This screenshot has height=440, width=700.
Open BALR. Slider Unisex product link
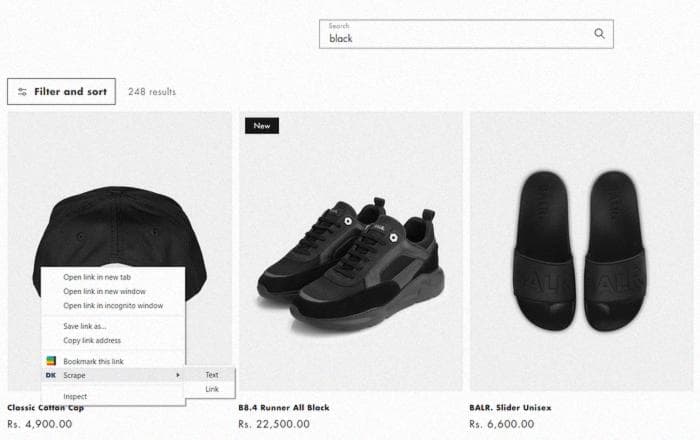point(510,407)
